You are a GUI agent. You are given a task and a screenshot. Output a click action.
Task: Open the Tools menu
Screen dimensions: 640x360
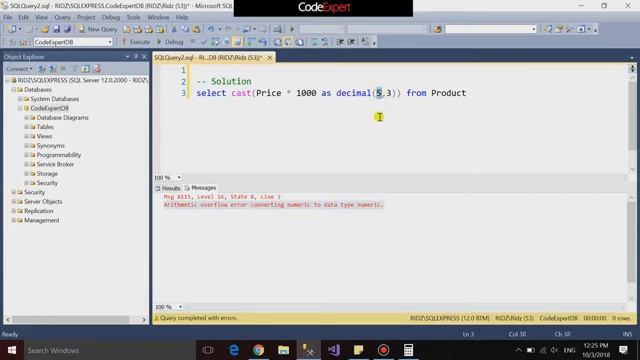(x=133, y=18)
